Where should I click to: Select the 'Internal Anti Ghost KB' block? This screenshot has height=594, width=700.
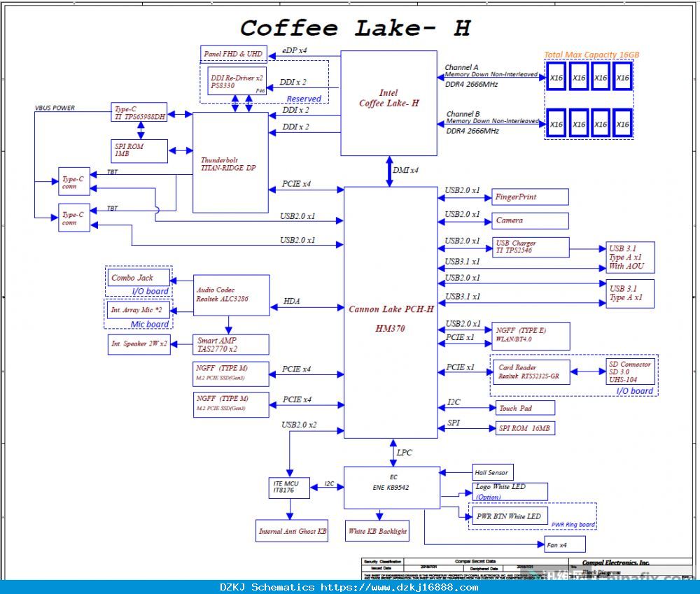[x=292, y=530]
